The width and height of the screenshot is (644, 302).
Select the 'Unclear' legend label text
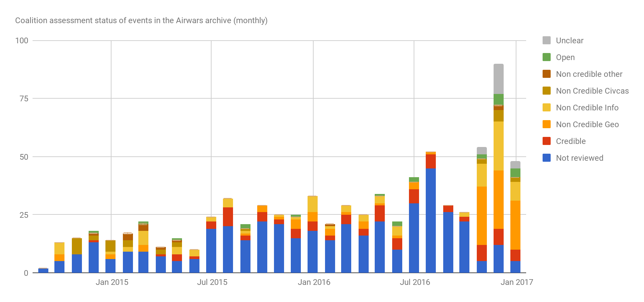569,41
